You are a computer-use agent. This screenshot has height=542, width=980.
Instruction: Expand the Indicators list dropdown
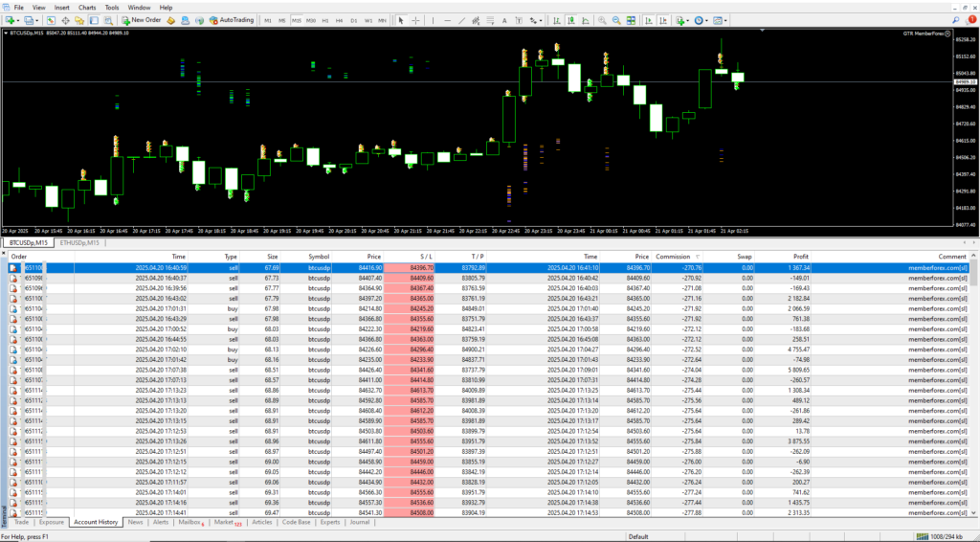688,19
